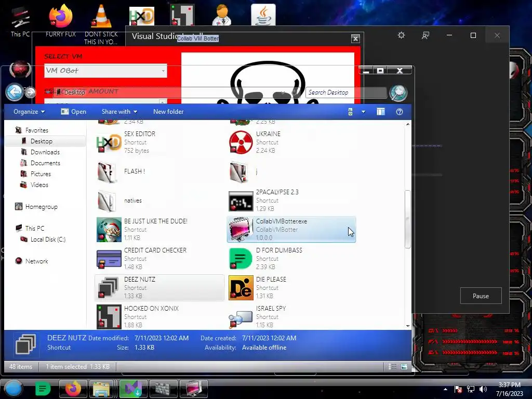This screenshot has width=532, height=399.
Task: Select Downloads in the navigation pane
Action: (45, 152)
